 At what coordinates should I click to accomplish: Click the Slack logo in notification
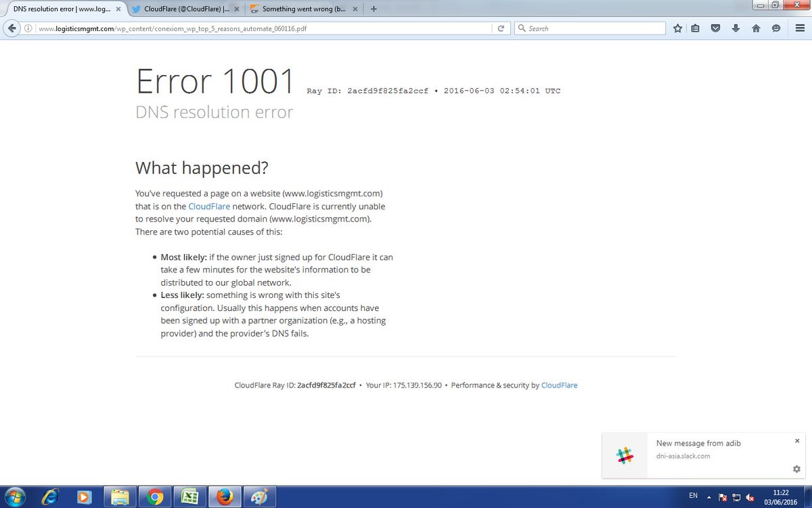(625, 455)
